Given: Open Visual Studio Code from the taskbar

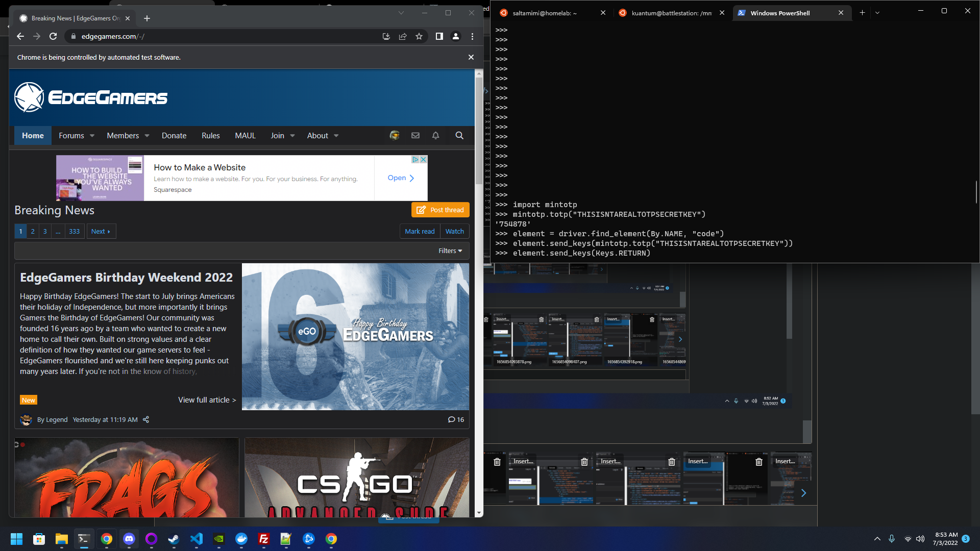Looking at the screenshot, I should 197,539.
